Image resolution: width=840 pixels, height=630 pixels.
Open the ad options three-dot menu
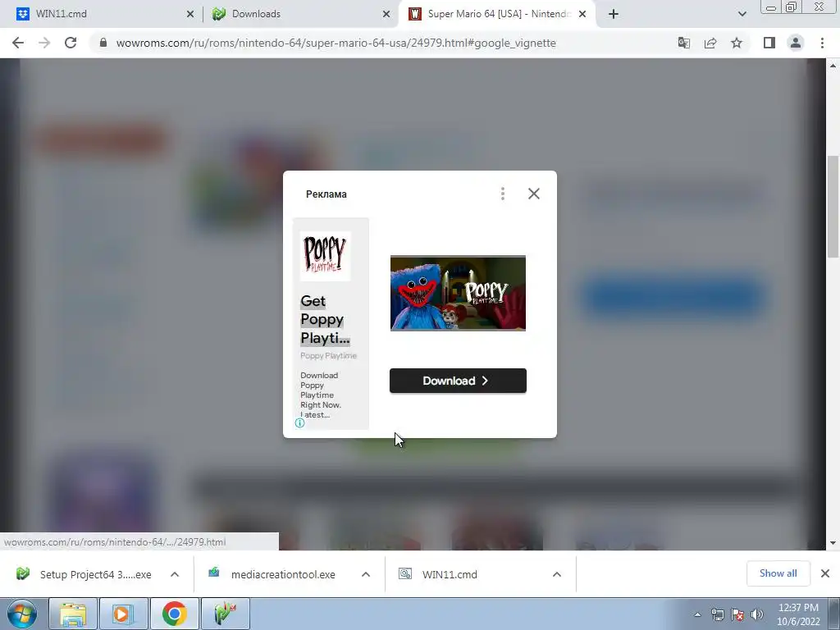(x=503, y=194)
